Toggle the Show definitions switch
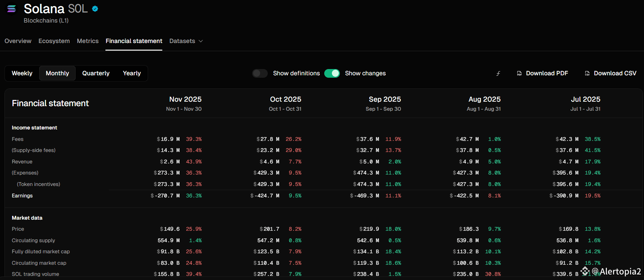Image resolution: width=644 pixels, height=280 pixels. (260, 74)
